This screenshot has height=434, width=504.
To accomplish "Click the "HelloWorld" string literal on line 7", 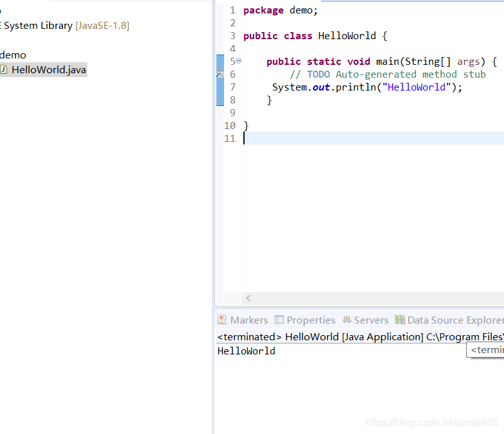I will 417,87.
